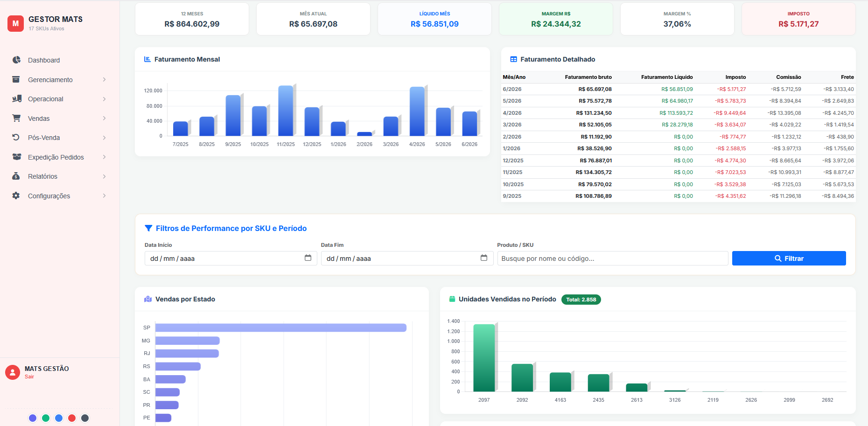Click the Operacional forklift icon
868x426 pixels.
[17, 99]
